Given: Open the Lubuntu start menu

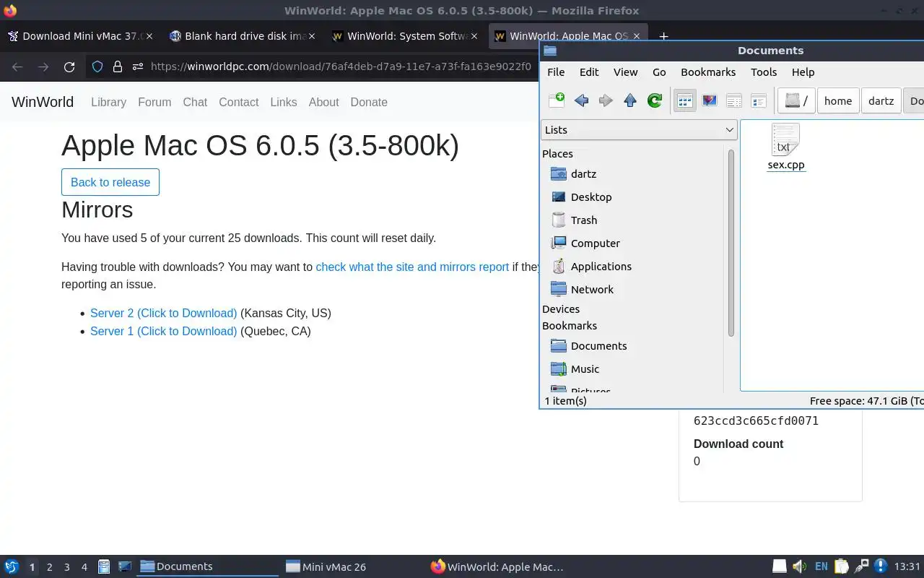Looking at the screenshot, I should tap(12, 566).
